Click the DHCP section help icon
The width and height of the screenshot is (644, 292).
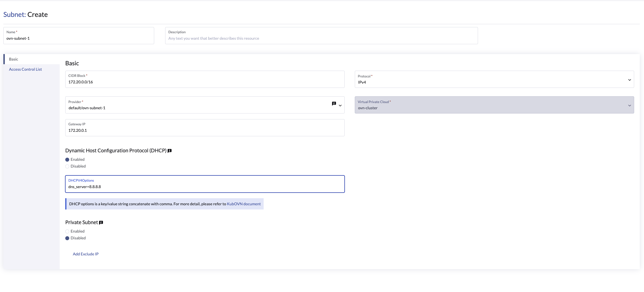click(x=170, y=151)
